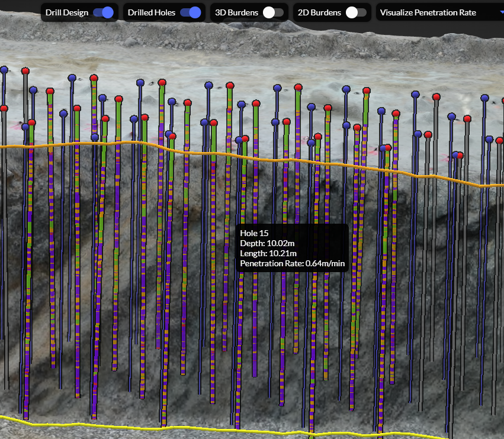Enable the 3D Burdens toggle
504x439 pixels.
pyautogui.click(x=273, y=12)
